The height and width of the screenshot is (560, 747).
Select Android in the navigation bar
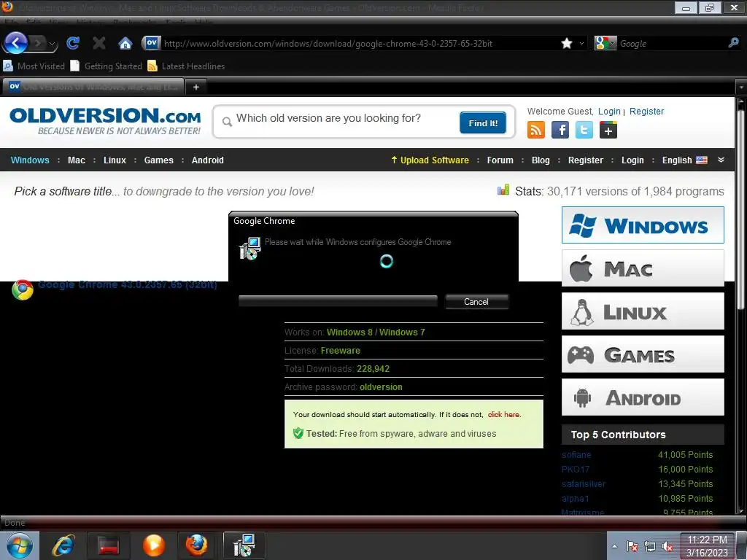[x=208, y=160]
